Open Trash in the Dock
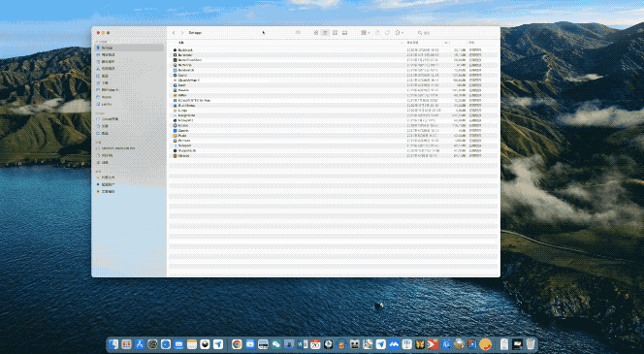Image resolution: width=644 pixels, height=354 pixels. [x=531, y=344]
